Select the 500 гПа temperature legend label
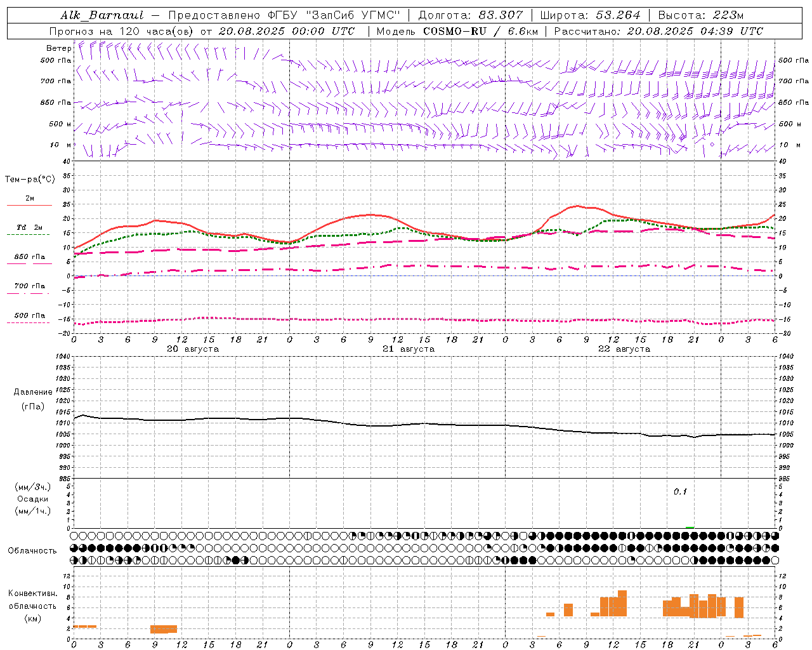Viewport: 812px width, 650px height. [x=30, y=315]
